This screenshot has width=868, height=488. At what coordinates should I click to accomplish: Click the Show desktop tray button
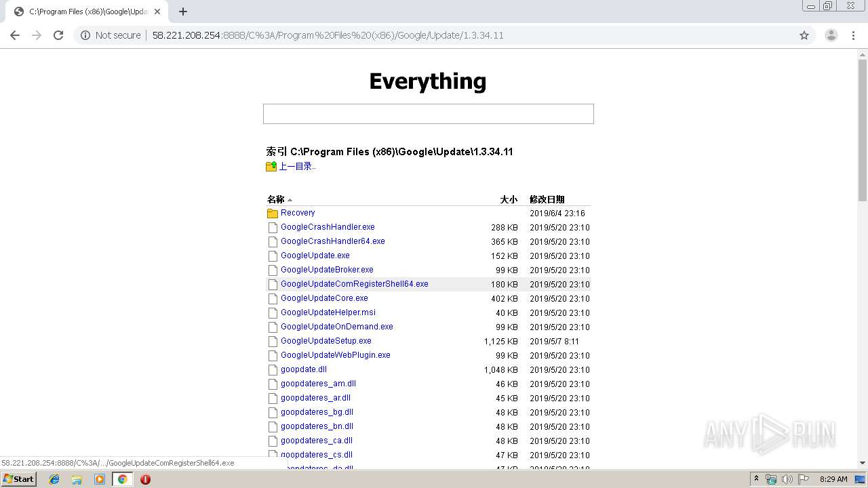[x=861, y=479]
